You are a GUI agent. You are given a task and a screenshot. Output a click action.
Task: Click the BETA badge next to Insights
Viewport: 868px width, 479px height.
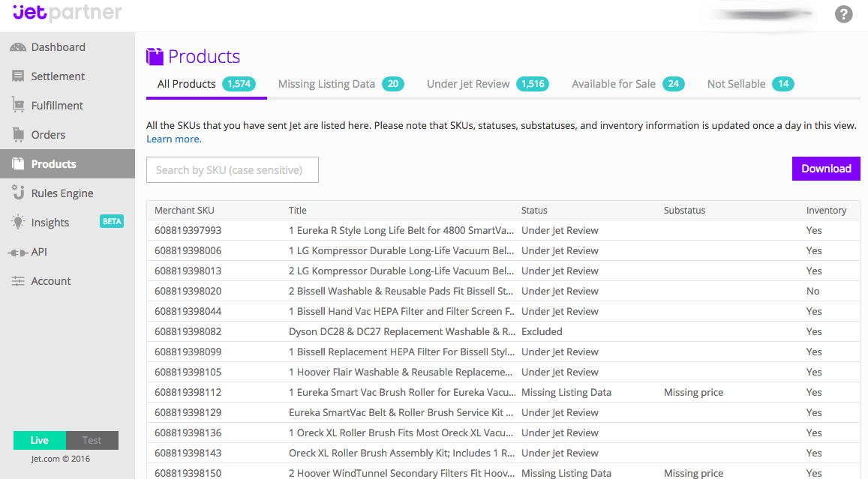(x=112, y=221)
